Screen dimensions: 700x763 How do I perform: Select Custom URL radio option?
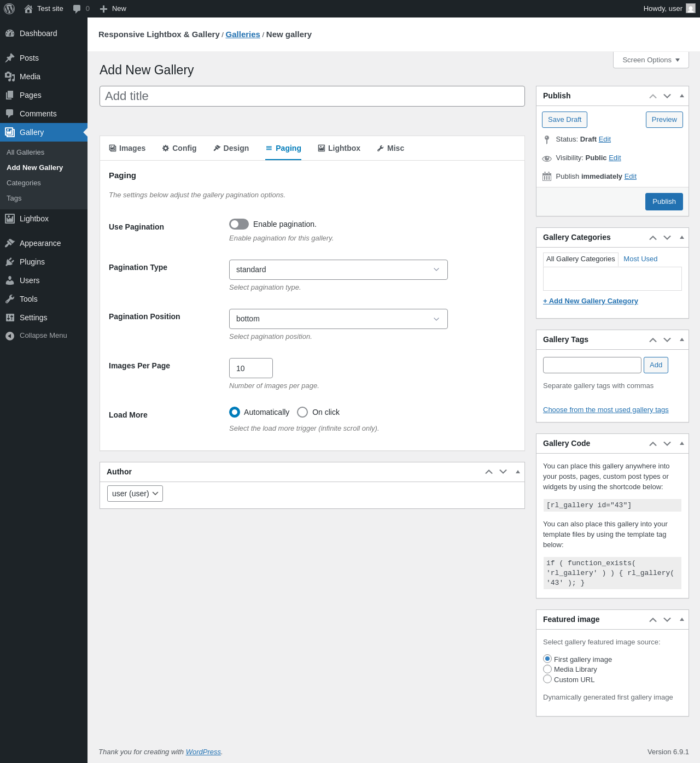(547, 679)
